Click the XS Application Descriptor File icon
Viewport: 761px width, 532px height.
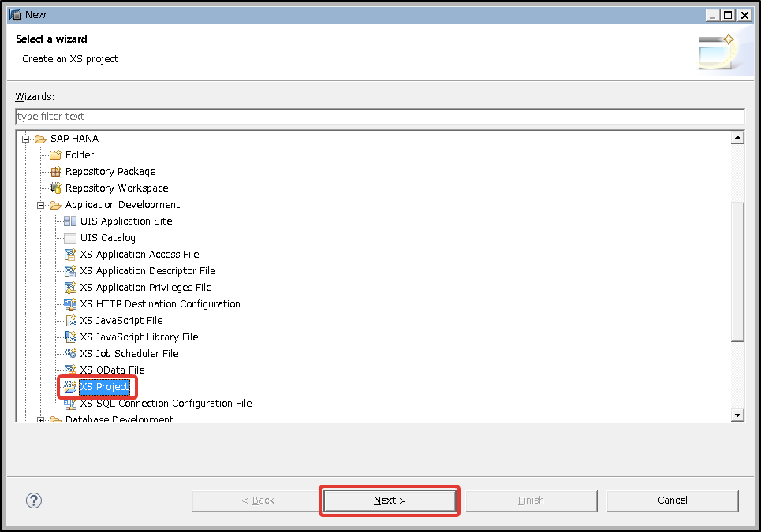tap(70, 271)
